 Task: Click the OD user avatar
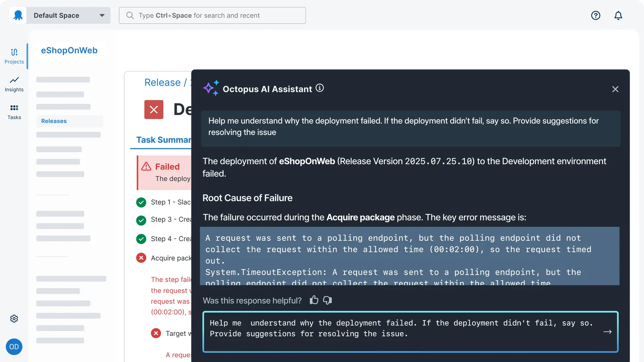[14, 347]
